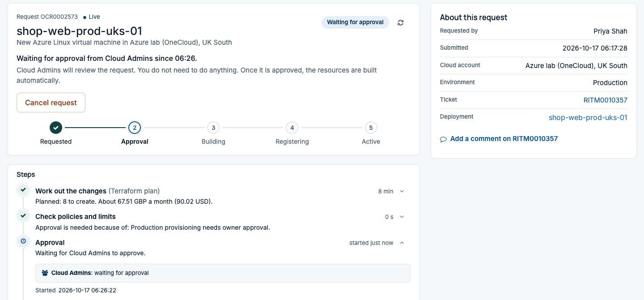Click the shop-web-prod-uks-01 page heading
This screenshot has height=300, width=644.
click(79, 31)
